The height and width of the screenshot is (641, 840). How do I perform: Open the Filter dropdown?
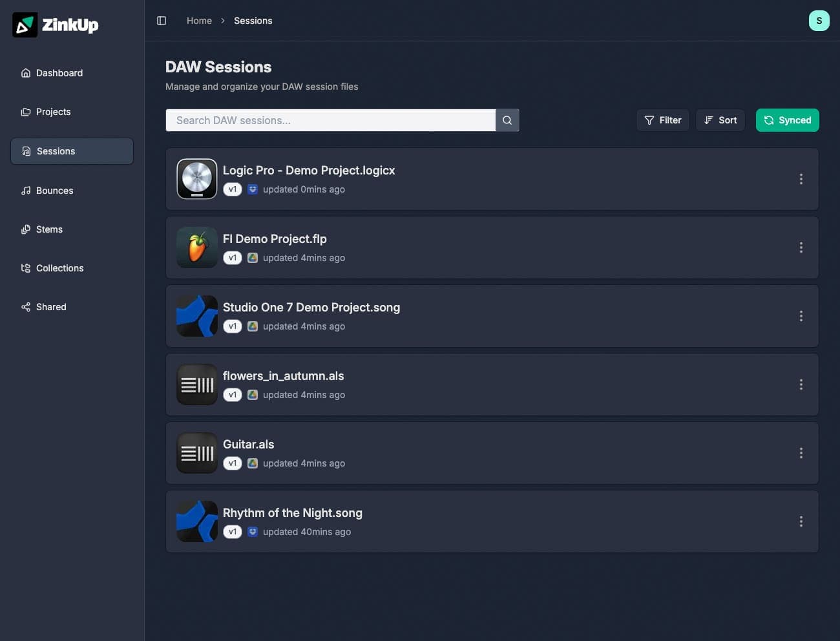[x=662, y=120]
